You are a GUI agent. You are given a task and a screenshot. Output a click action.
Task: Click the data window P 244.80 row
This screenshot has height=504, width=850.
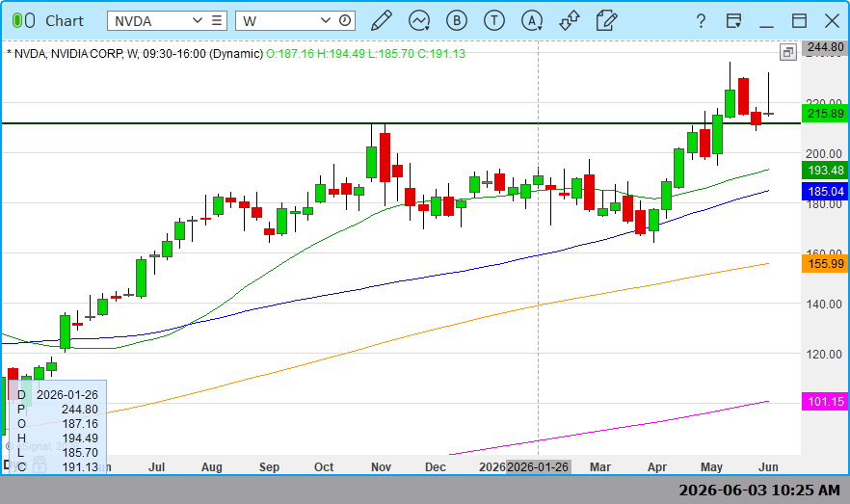(58, 410)
